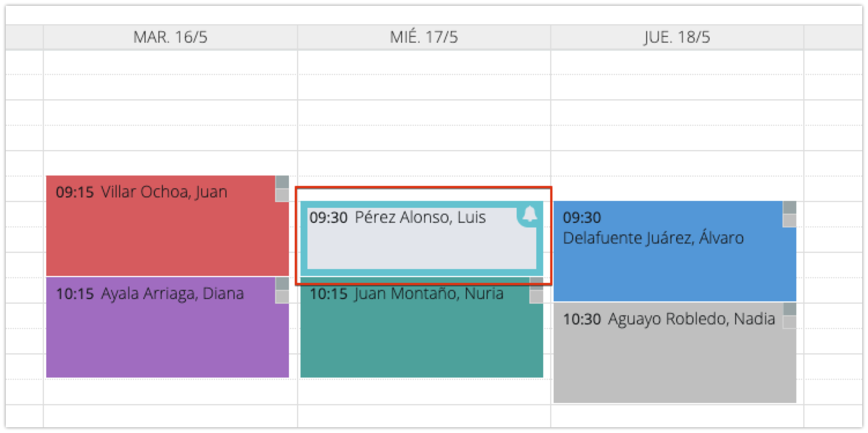Click the light gray square on Ayala Arriaga appointment
The width and height of the screenshot is (868, 433).
[x=282, y=297]
